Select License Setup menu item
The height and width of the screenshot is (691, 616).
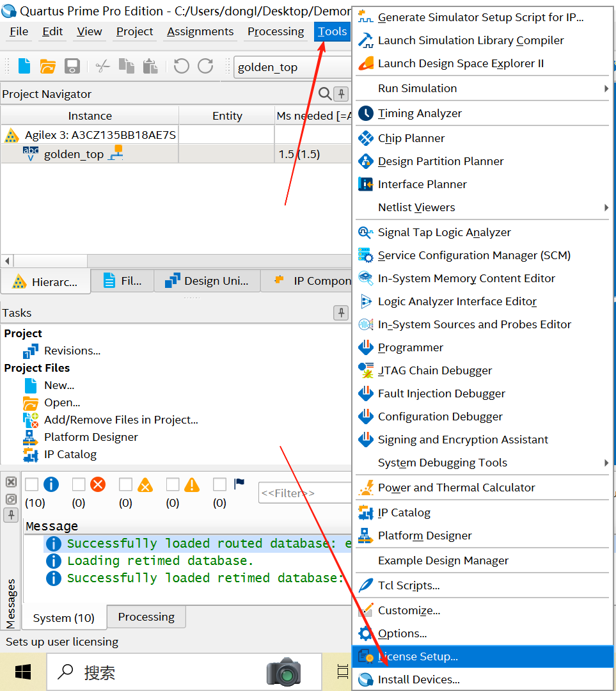point(482,656)
